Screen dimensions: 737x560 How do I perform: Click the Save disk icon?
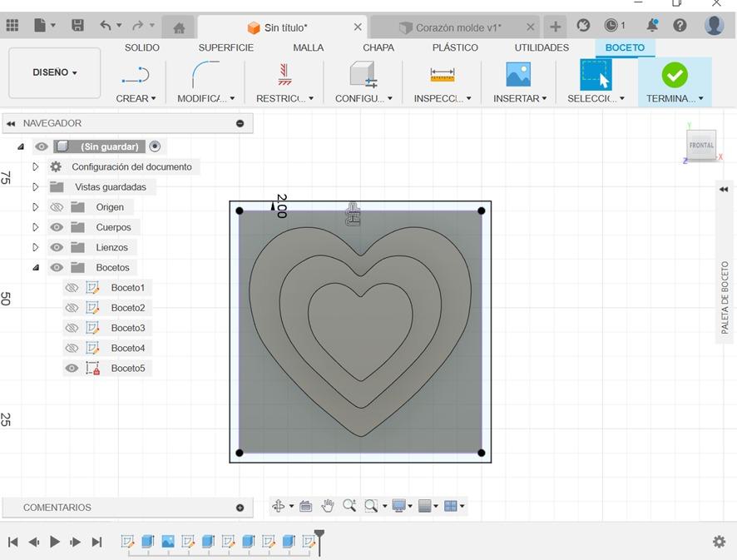[x=77, y=26]
